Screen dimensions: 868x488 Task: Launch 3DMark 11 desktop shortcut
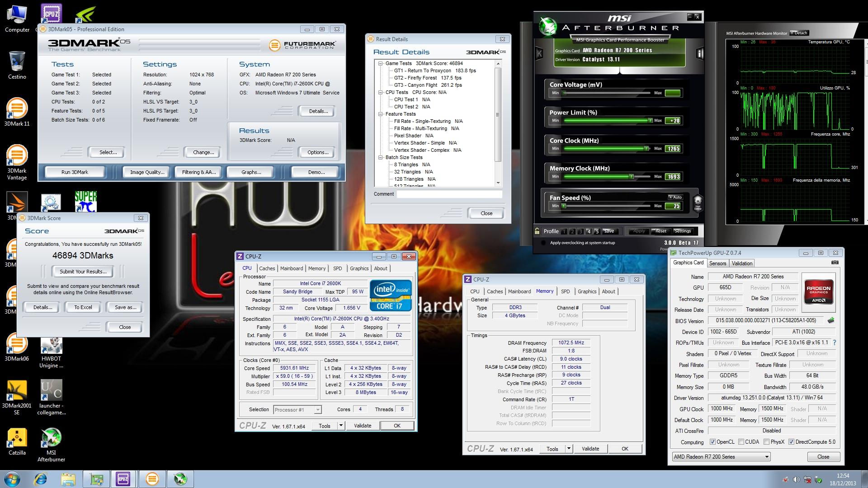[17, 112]
